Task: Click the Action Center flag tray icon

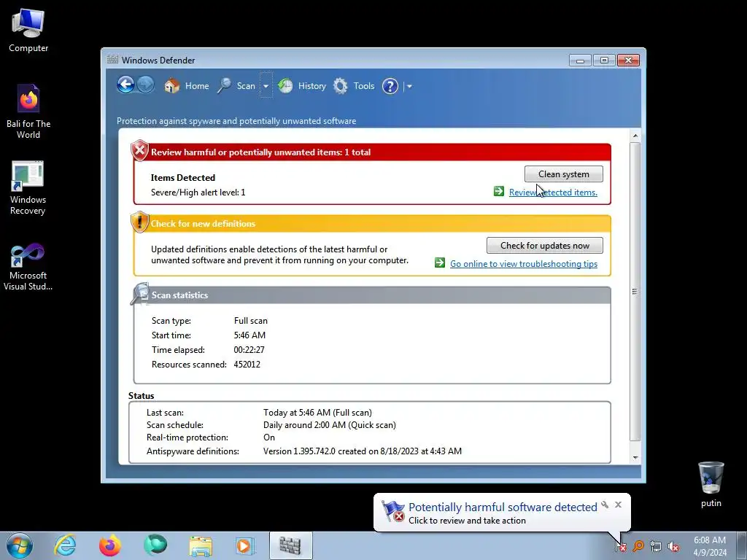Action: 620,545
